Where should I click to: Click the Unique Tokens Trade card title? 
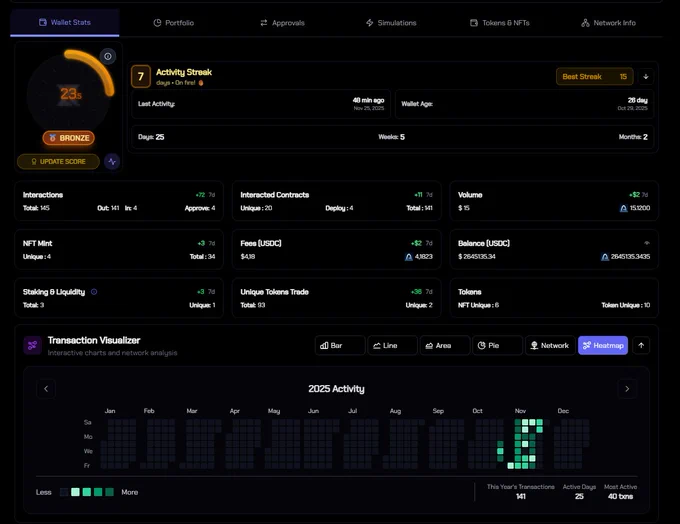pyautogui.click(x=274, y=292)
